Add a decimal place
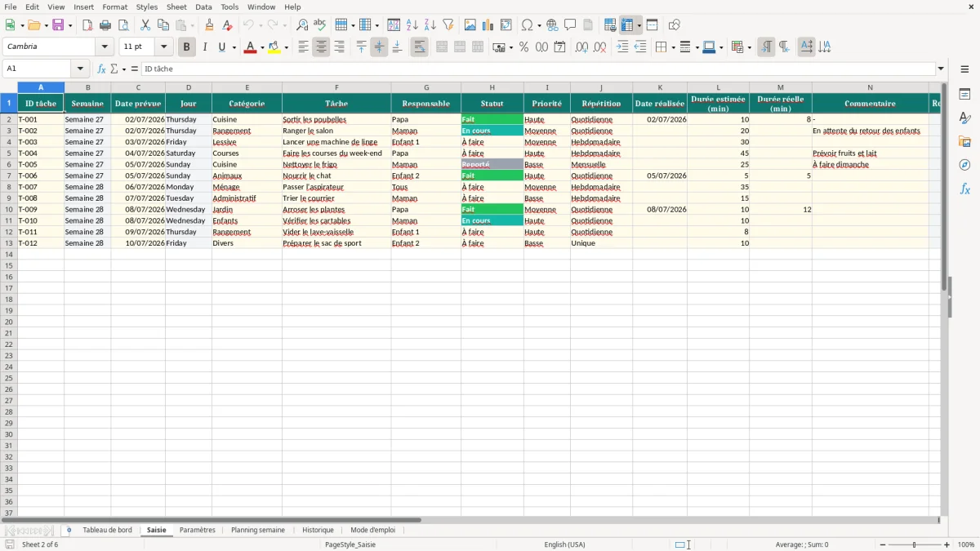Screen dimensions: 980x551 point(582,47)
